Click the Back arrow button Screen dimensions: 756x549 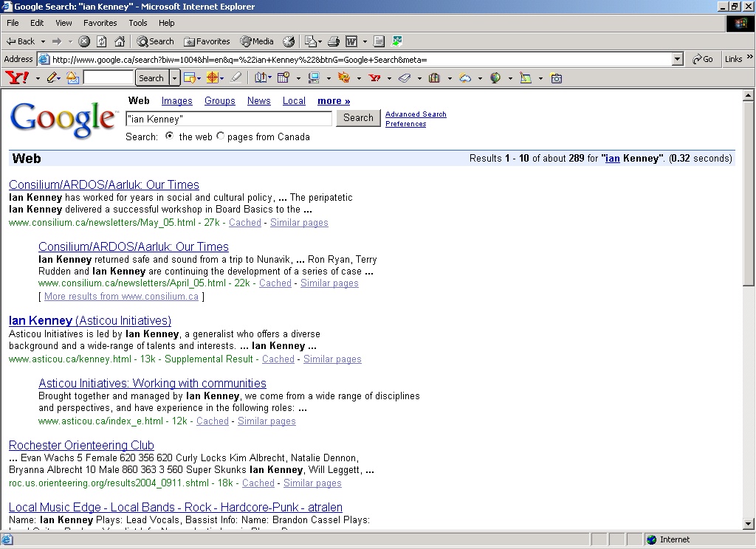pyautogui.click(x=20, y=41)
